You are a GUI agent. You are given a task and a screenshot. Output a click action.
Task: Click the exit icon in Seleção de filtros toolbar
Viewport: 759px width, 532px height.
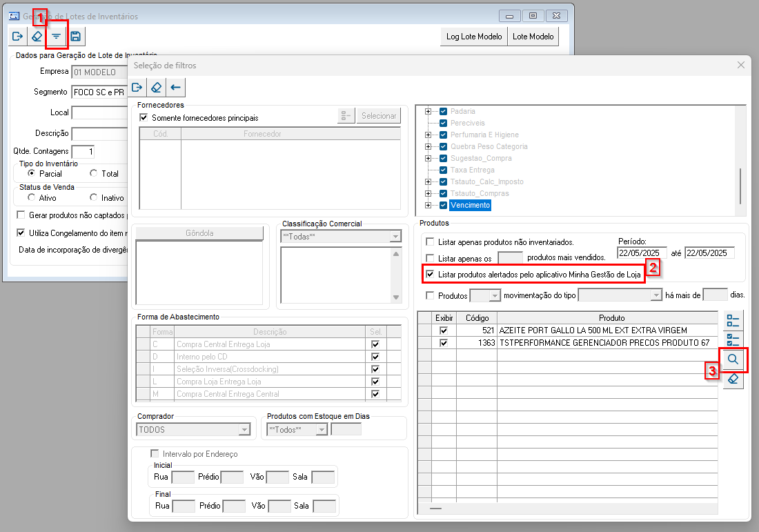coord(137,88)
